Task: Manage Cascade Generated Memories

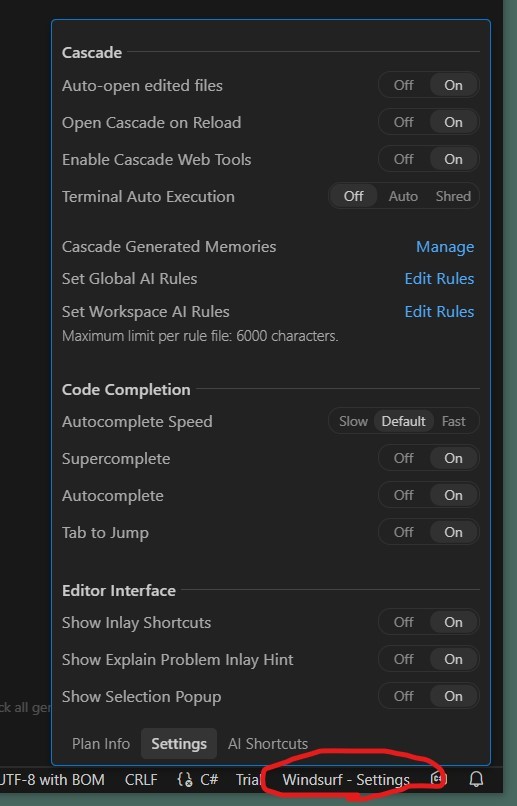Action: (x=445, y=247)
